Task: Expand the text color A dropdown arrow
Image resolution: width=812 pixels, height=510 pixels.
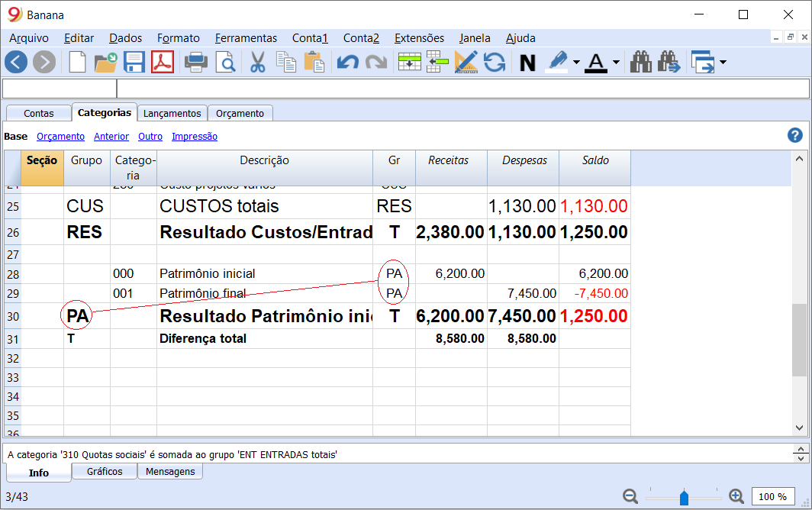Action: [616, 63]
